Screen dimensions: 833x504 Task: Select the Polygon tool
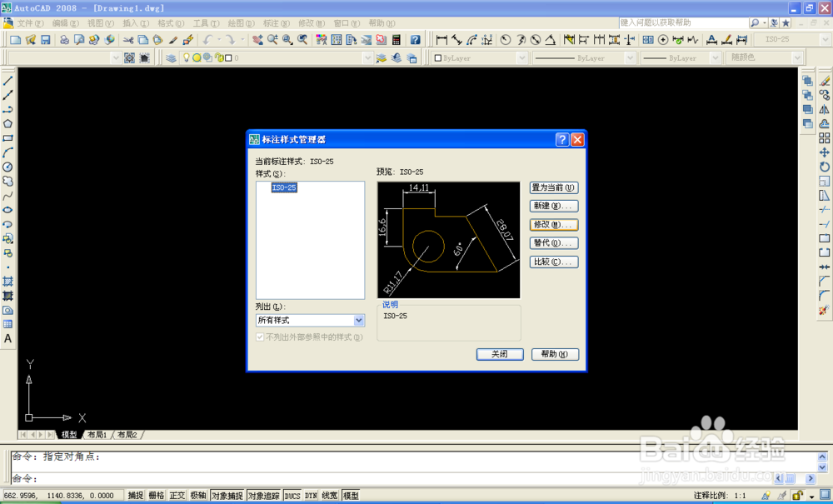[x=8, y=124]
